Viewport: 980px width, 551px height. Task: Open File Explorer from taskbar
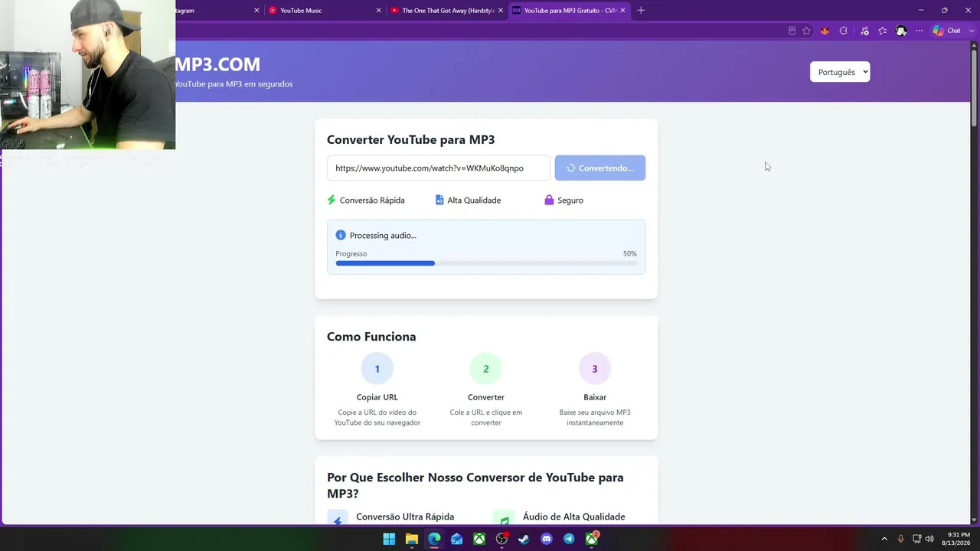point(411,539)
